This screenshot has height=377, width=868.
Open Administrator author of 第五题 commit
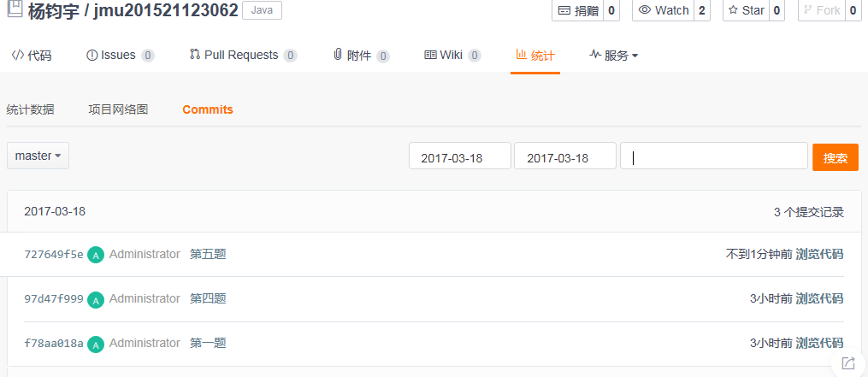[x=145, y=254]
